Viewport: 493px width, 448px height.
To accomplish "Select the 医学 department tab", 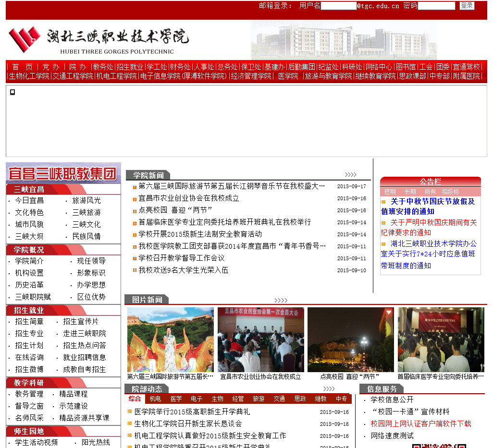I will 176,399.
